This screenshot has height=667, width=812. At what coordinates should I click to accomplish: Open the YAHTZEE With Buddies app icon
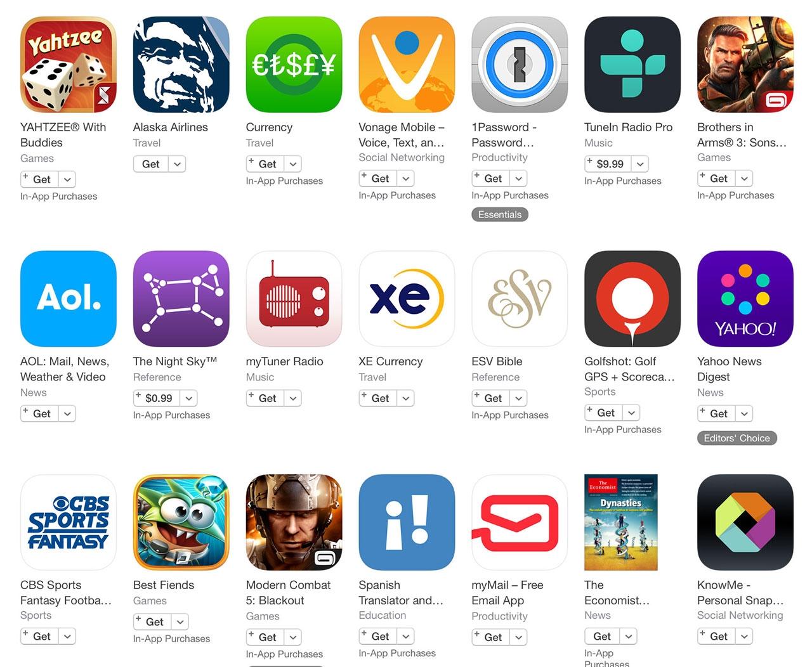tap(69, 65)
